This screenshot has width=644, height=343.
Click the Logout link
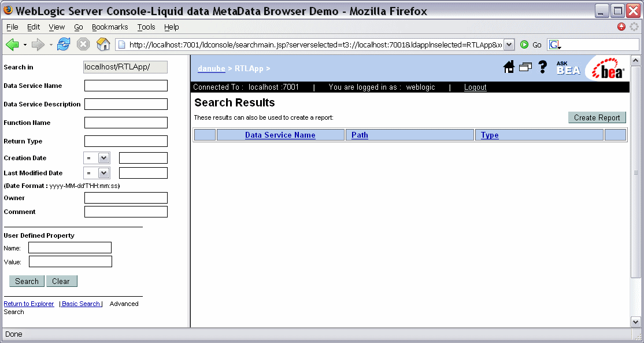(475, 87)
